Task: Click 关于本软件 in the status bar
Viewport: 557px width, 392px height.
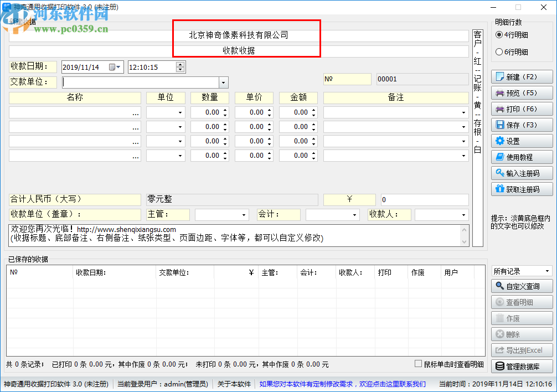Action: [234, 383]
